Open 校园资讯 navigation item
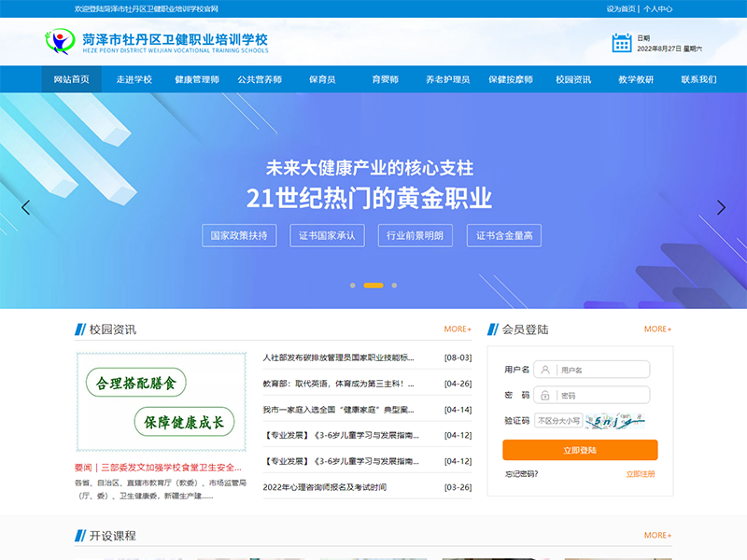The width and height of the screenshot is (747, 560). click(x=573, y=79)
